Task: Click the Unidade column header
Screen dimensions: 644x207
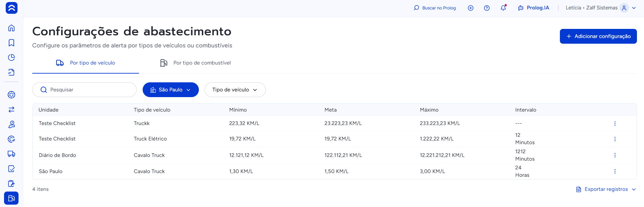Action: [x=48, y=110]
